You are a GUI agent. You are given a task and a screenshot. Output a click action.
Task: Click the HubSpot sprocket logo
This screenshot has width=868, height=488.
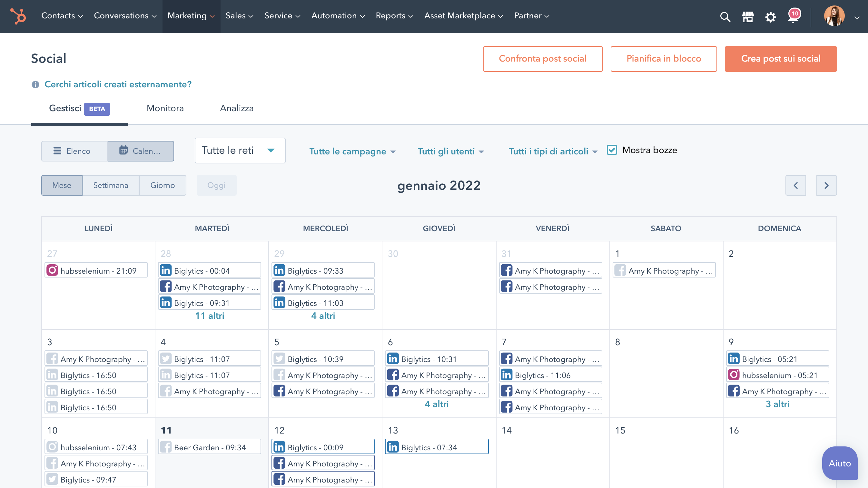[x=18, y=16]
